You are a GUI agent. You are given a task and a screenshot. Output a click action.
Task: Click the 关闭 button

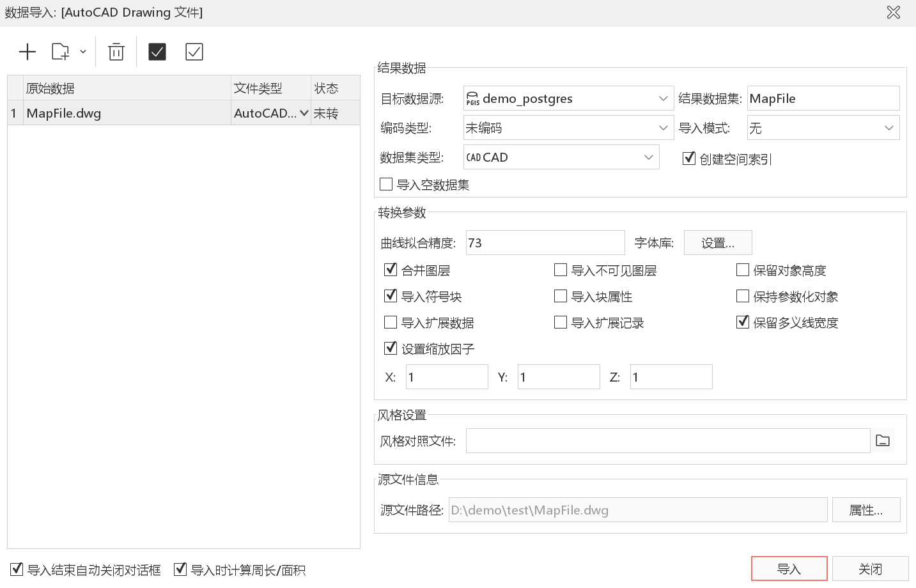(871, 569)
